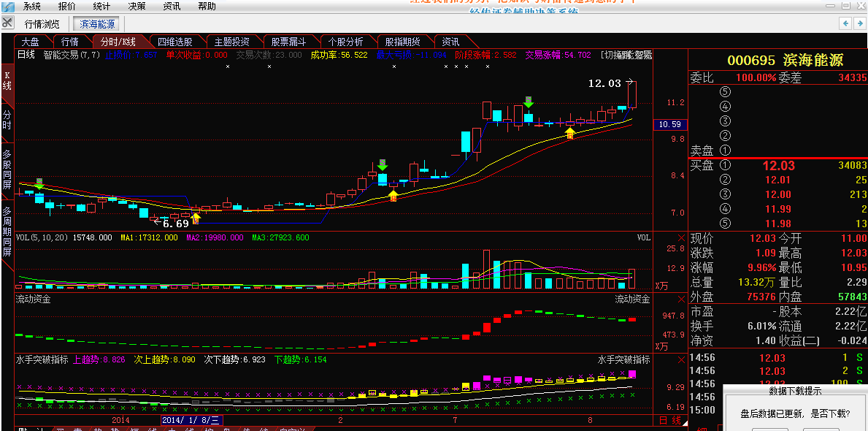Click the green sell arrow above the 11.2 candle

pyautogui.click(x=528, y=102)
